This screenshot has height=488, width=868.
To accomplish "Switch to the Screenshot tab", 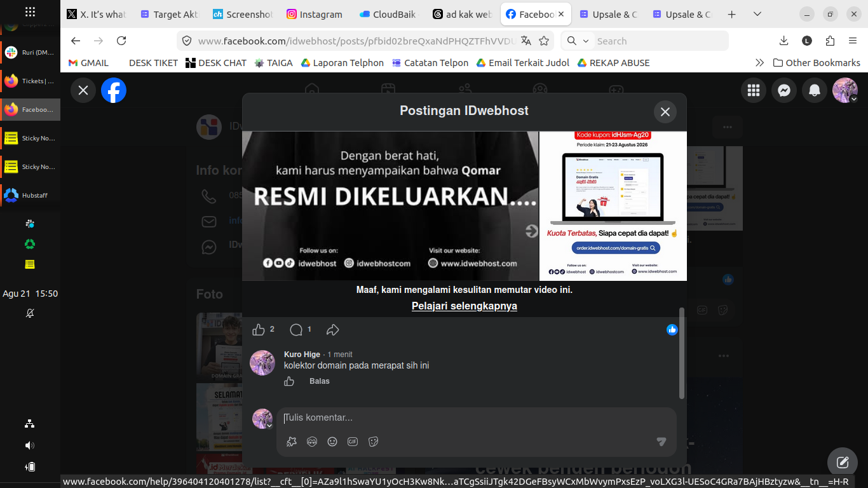I will [x=242, y=14].
